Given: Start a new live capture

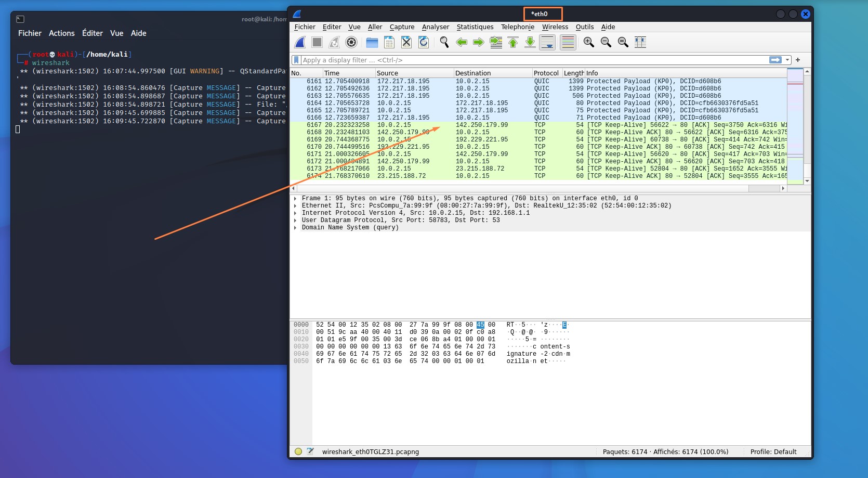Looking at the screenshot, I should (299, 42).
